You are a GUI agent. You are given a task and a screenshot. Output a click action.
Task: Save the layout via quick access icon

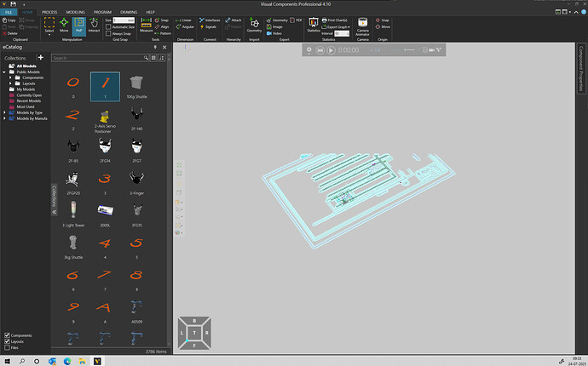[x=14, y=4]
